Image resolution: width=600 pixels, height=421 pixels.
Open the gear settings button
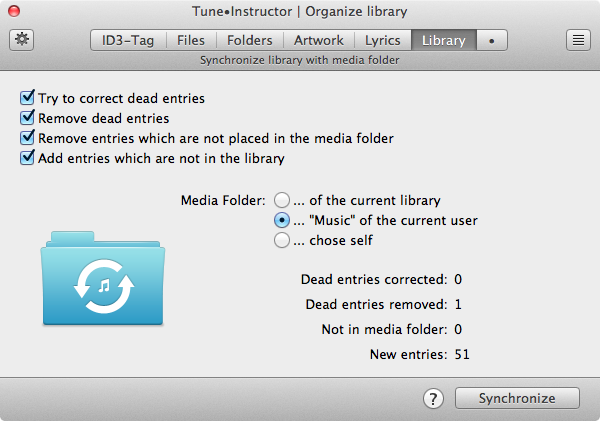click(21, 40)
